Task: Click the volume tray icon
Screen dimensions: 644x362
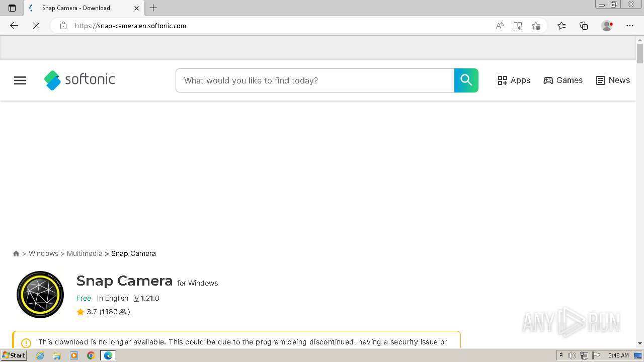Action: (572, 355)
